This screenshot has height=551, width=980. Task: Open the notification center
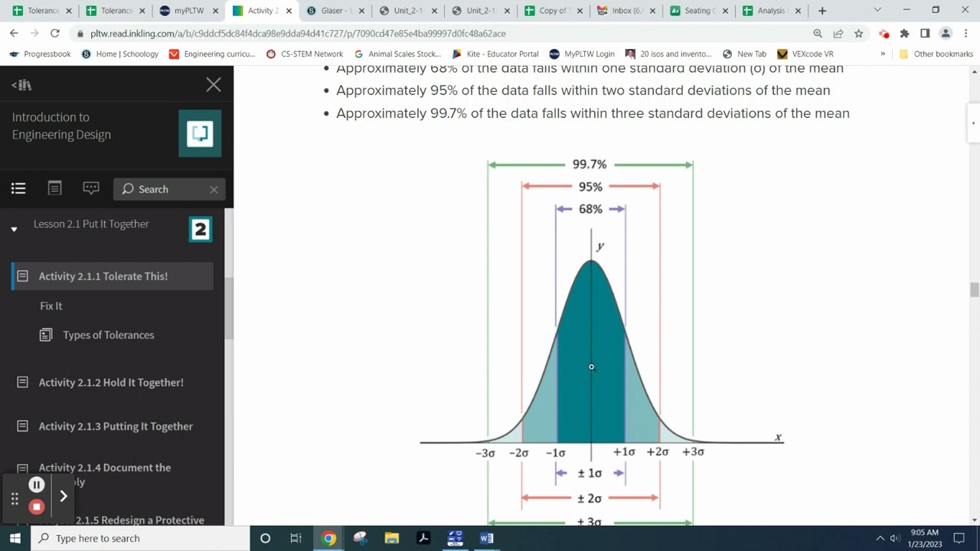(x=959, y=538)
